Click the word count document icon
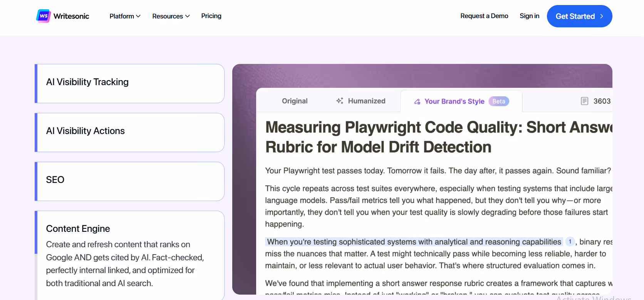 584,101
